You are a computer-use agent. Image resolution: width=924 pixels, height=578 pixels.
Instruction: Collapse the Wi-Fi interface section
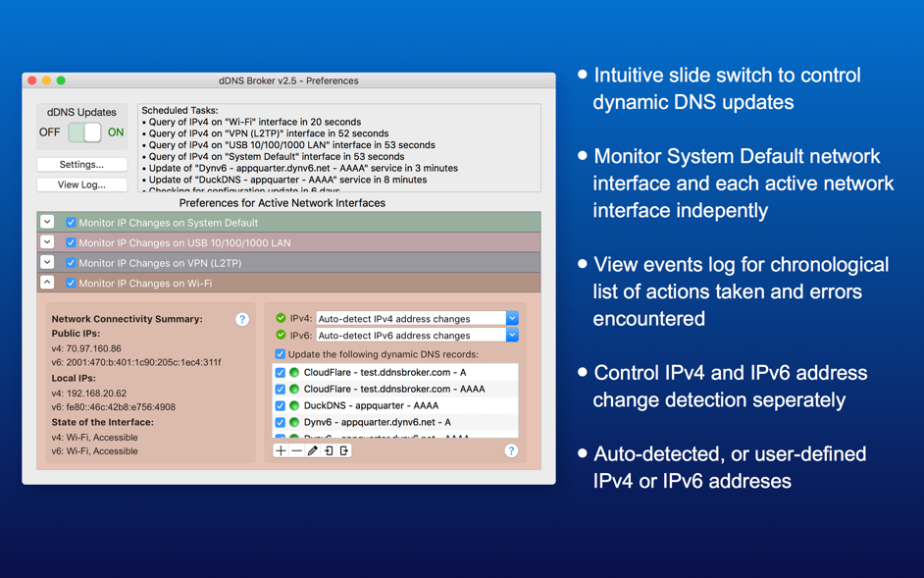(x=47, y=282)
